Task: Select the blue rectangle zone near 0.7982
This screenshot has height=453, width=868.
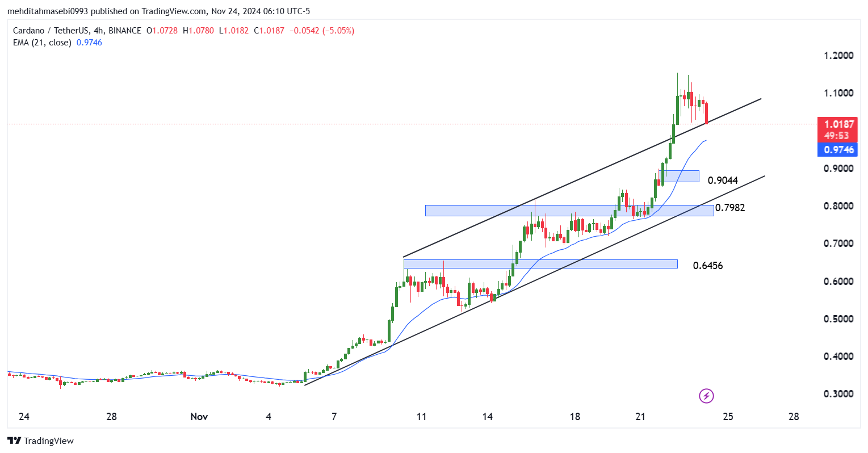Action: coord(569,211)
